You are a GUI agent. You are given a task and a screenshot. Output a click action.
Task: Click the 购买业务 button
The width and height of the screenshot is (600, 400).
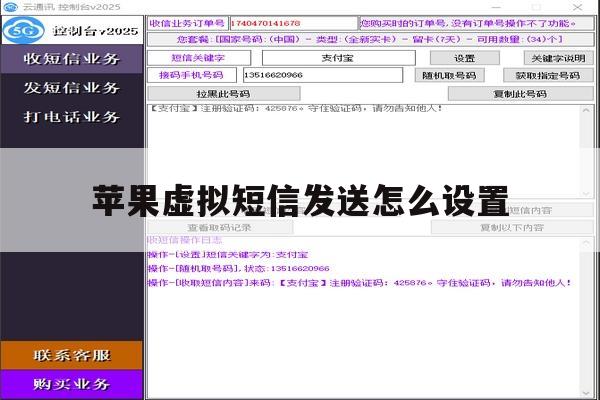[72, 384]
